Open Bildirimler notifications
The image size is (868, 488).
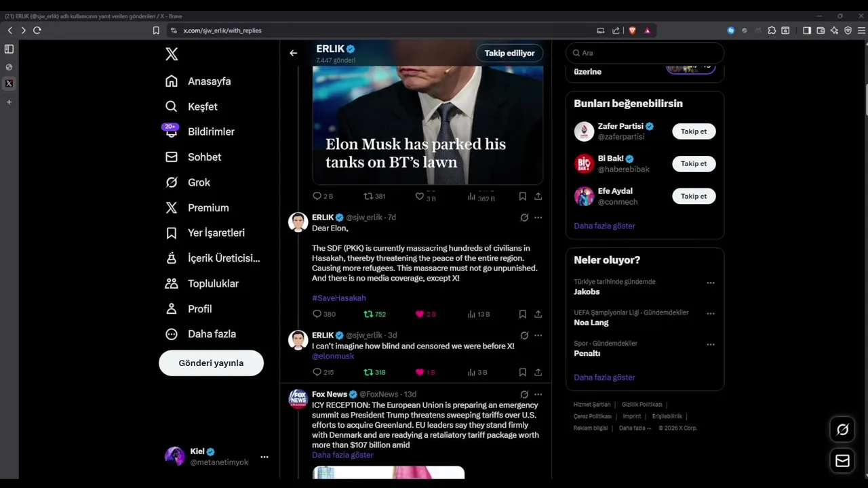coord(199,131)
